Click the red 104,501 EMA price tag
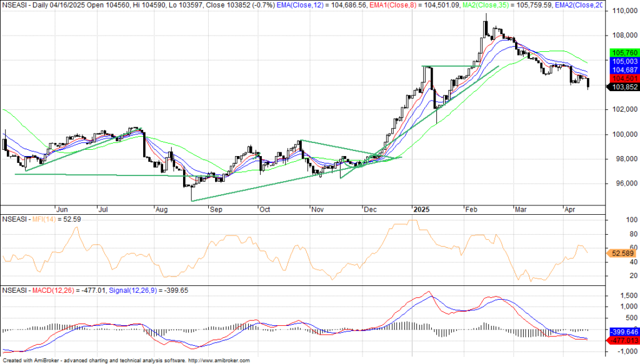640x364 pixels. click(622, 79)
